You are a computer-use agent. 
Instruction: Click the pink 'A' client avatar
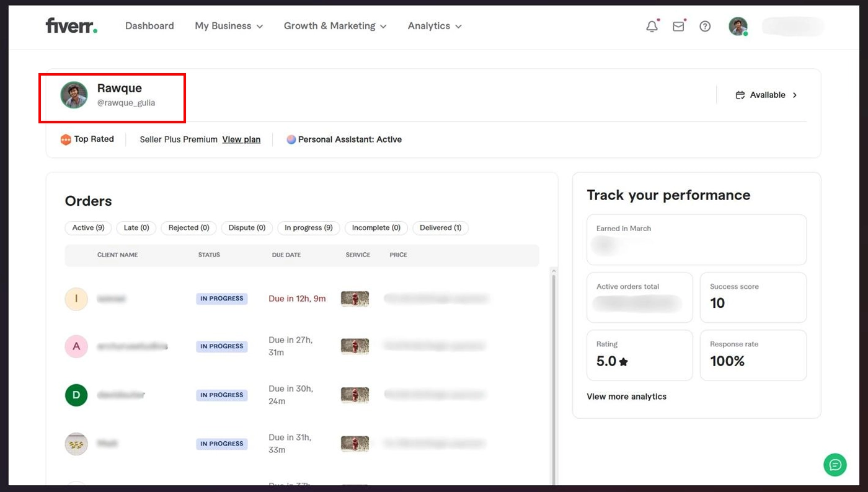tap(76, 346)
